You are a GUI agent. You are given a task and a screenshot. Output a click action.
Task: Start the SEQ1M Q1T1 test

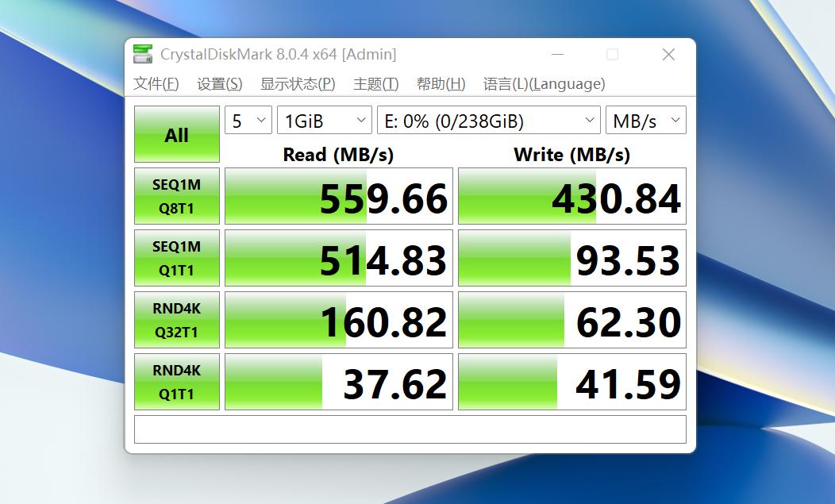coord(177,258)
